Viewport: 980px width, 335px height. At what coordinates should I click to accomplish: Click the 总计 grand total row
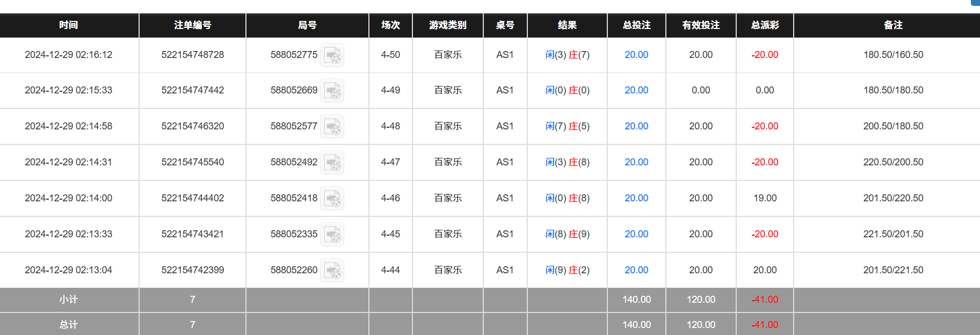[x=69, y=324]
